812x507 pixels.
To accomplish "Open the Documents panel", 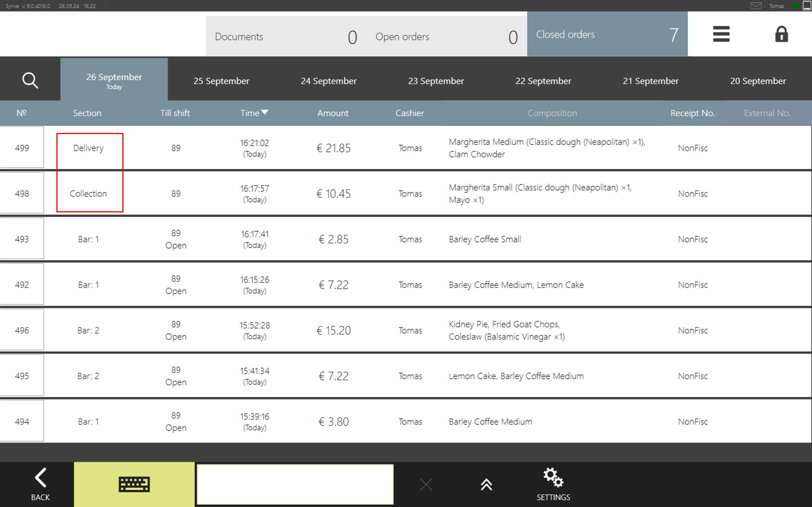I will [x=285, y=37].
